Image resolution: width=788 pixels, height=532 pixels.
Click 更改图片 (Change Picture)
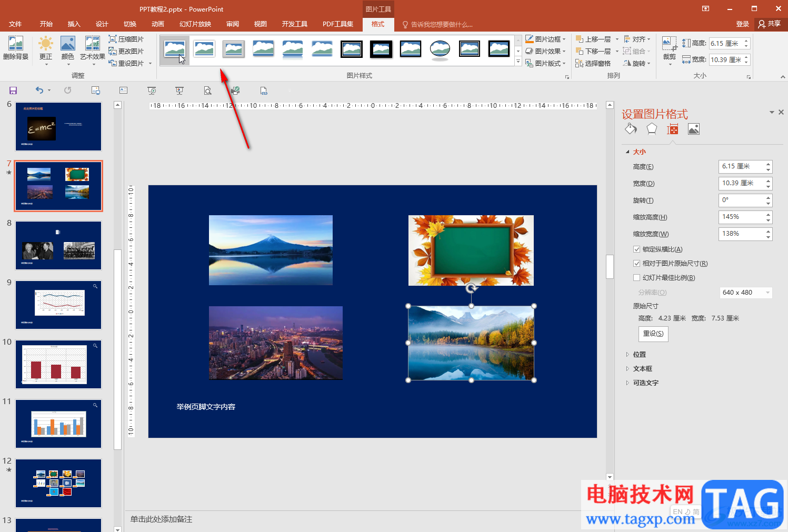tap(126, 51)
